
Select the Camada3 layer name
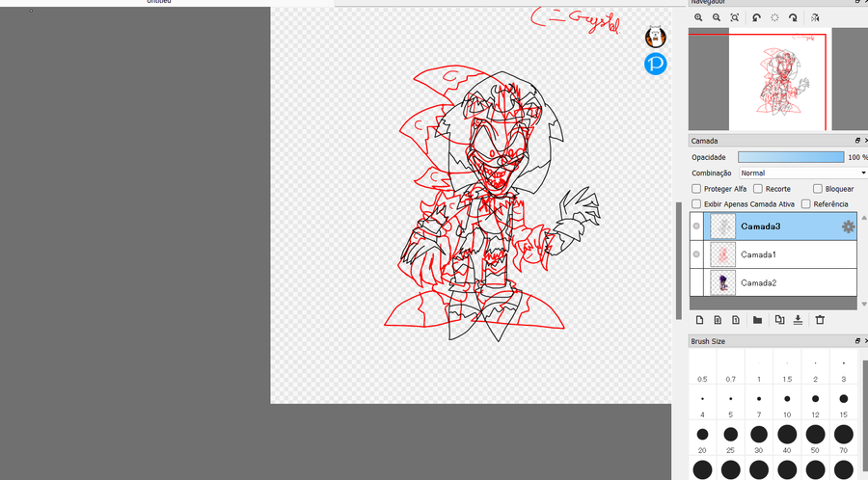coord(761,227)
